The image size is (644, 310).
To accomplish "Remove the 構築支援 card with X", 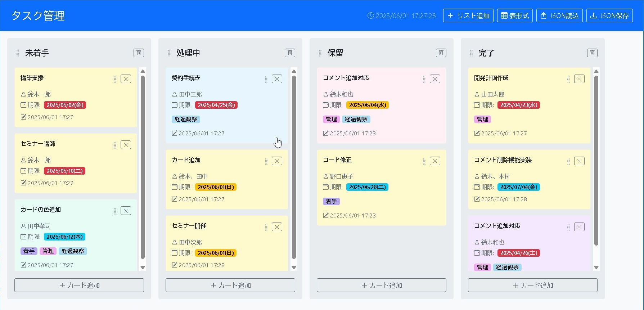I will 126,79.
